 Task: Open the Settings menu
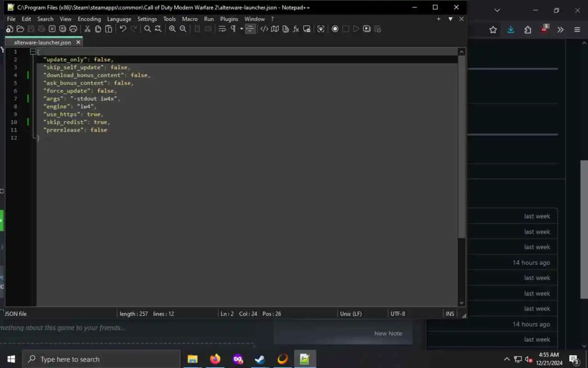tap(147, 19)
